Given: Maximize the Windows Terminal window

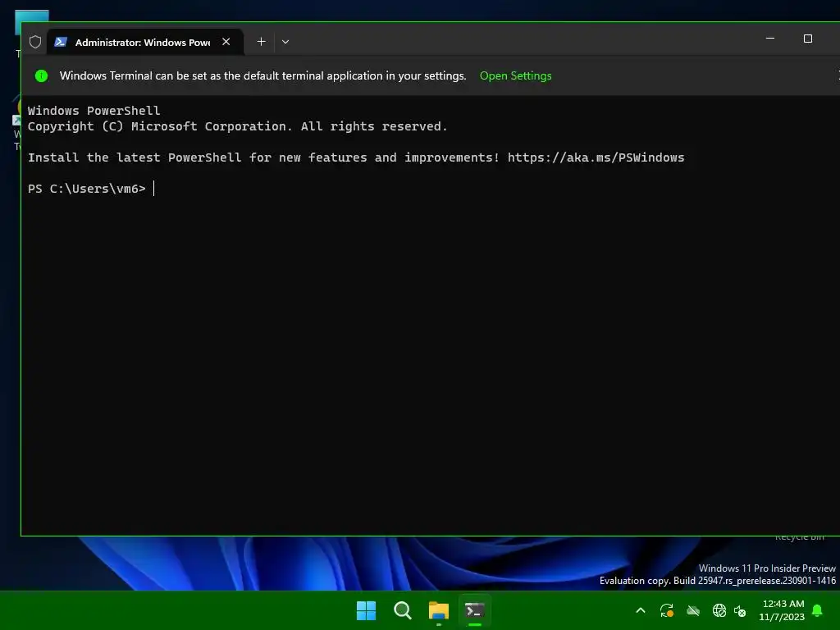Looking at the screenshot, I should coord(808,39).
